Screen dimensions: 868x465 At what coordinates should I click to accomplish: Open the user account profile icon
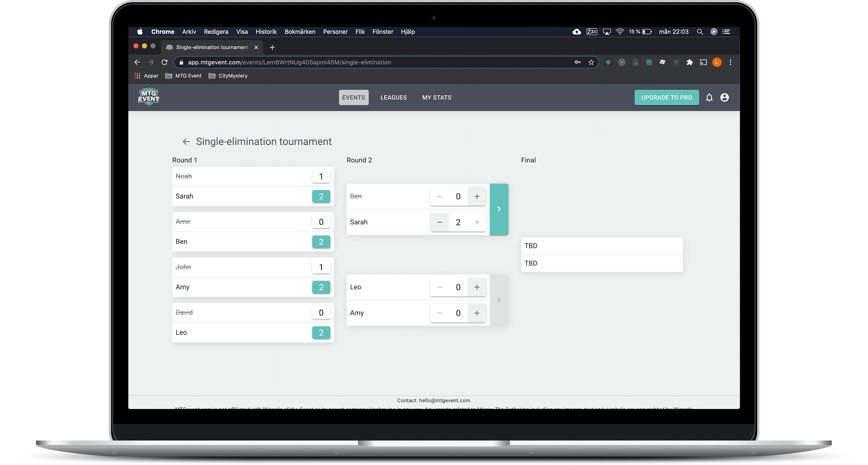(x=724, y=98)
